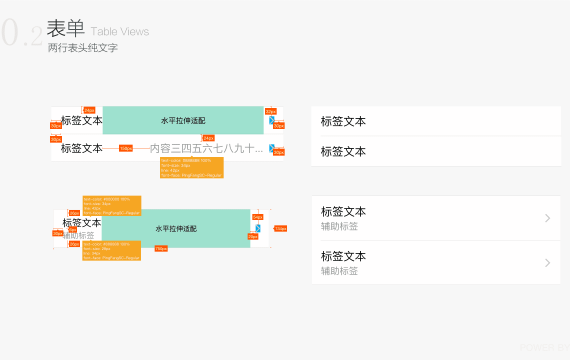The width and height of the screenshot is (570, 360).
Task: Click blue arrow icon in 辅助标签 spec diagram
Action: tap(258, 228)
